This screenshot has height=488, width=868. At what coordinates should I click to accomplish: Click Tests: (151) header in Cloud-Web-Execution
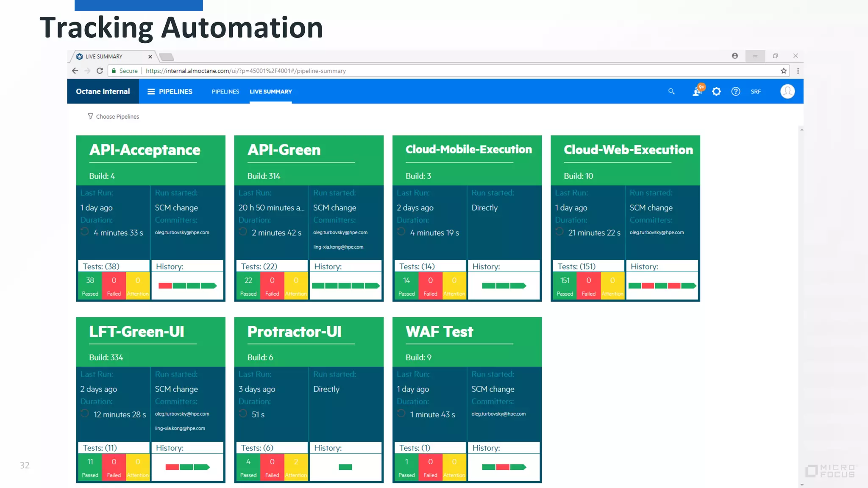576,266
